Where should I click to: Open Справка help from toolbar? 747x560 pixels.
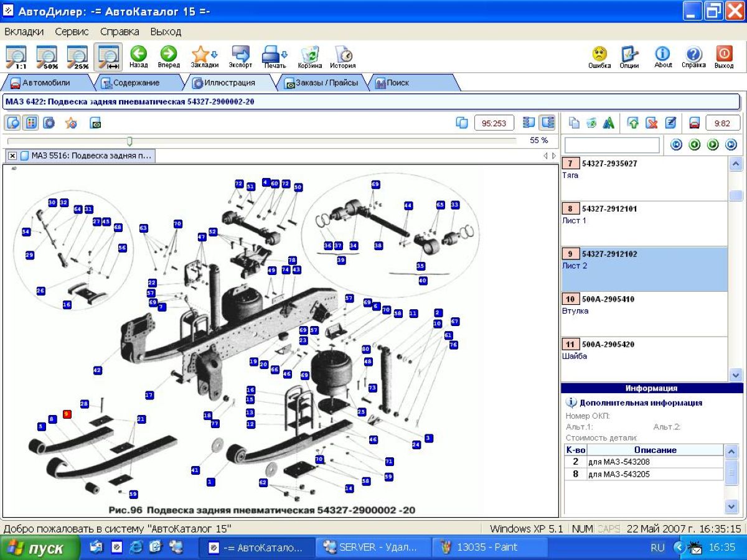click(693, 57)
